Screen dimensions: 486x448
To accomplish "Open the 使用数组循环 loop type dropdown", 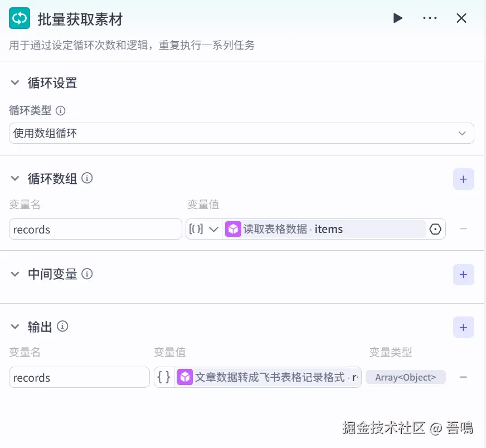I will [241, 133].
